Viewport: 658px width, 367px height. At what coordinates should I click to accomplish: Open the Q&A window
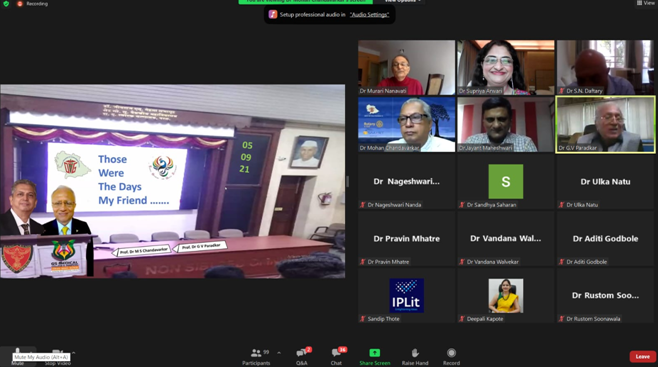[x=302, y=357]
